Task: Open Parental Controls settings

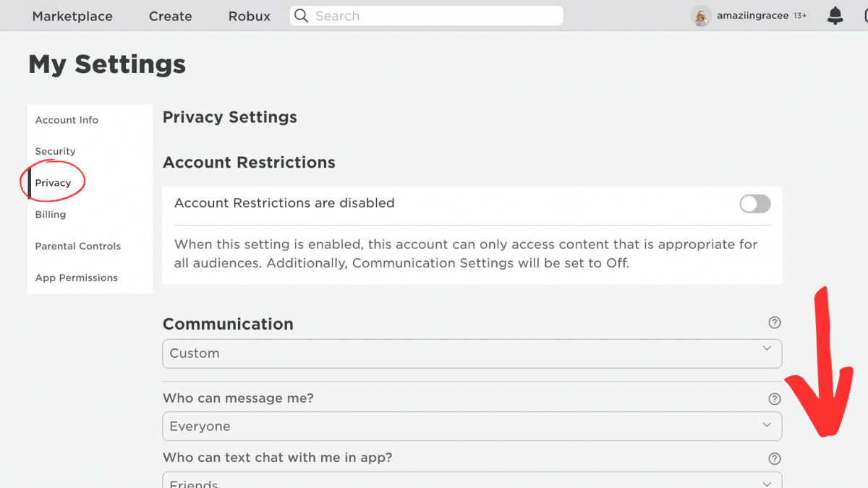Action: point(77,247)
